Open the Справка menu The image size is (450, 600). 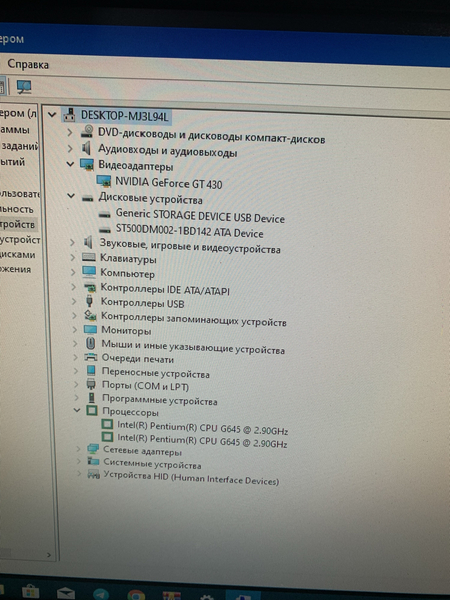[x=28, y=64]
